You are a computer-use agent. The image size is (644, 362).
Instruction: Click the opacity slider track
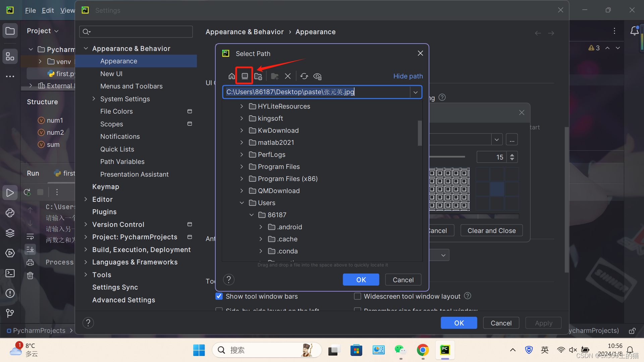click(448, 157)
